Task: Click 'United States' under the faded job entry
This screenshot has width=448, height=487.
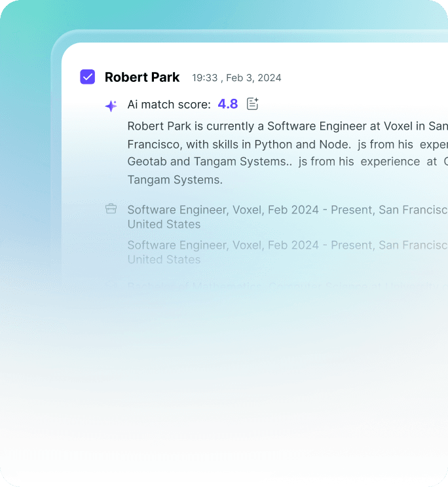Action: click(x=164, y=260)
